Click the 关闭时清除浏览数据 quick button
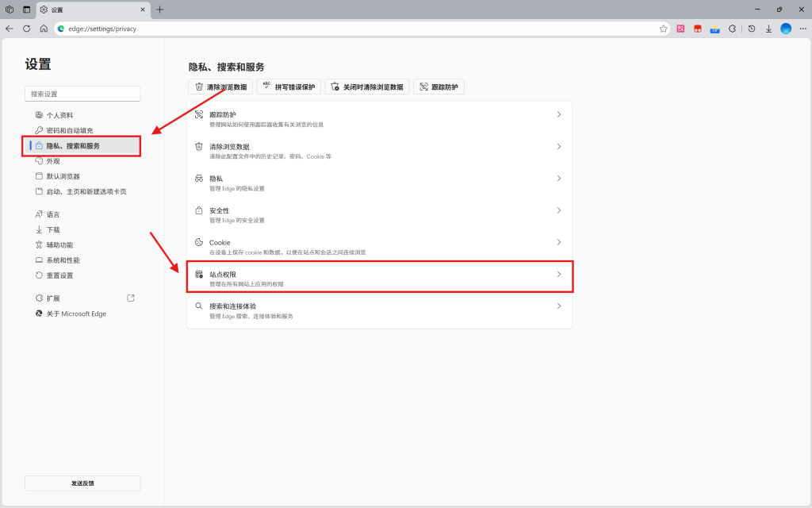Screen dimensions: 812x508 pyautogui.click(x=367, y=87)
